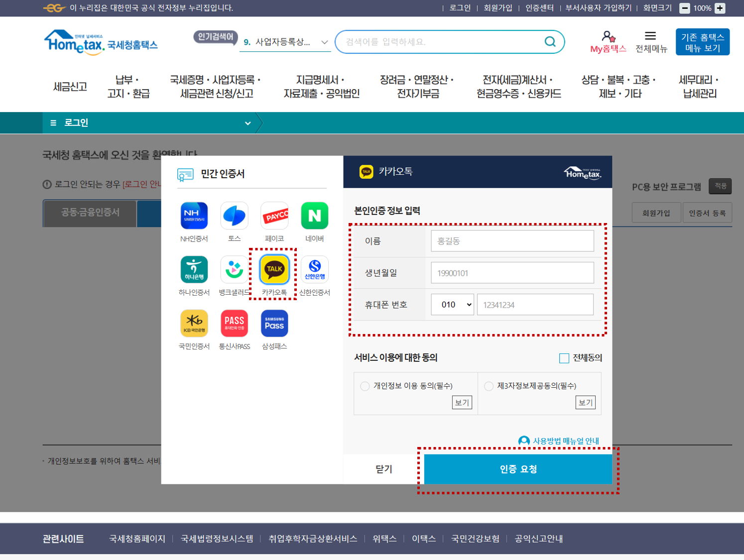The width and height of the screenshot is (744, 560).
Task: Click the 사용방법 매뉴얼 안내 help icon
Action: 524,441
